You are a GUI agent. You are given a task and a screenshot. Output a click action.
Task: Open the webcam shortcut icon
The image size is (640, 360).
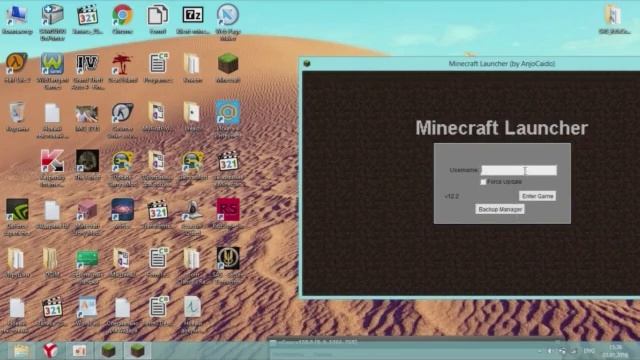point(193,210)
